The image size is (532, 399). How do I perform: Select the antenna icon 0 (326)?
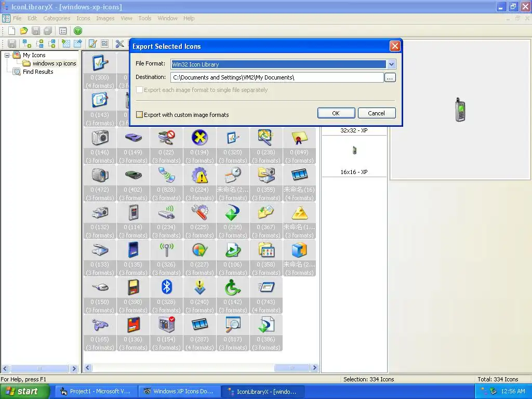tap(167, 258)
